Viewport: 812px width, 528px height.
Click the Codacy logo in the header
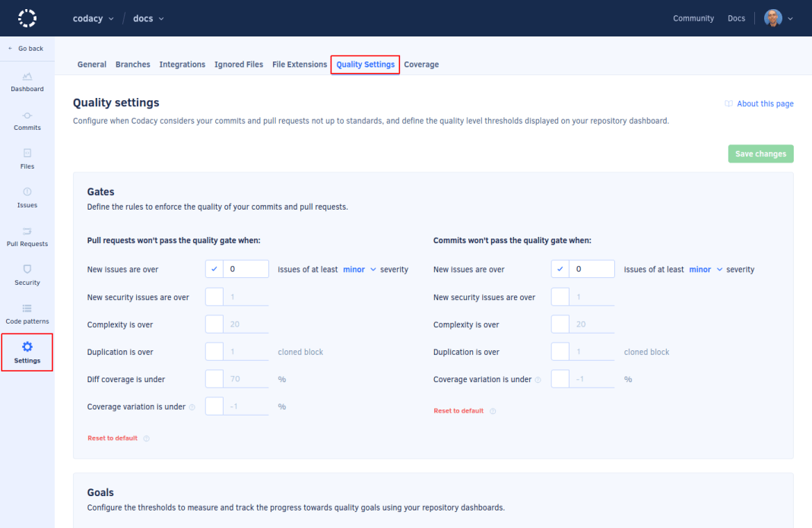click(x=27, y=17)
